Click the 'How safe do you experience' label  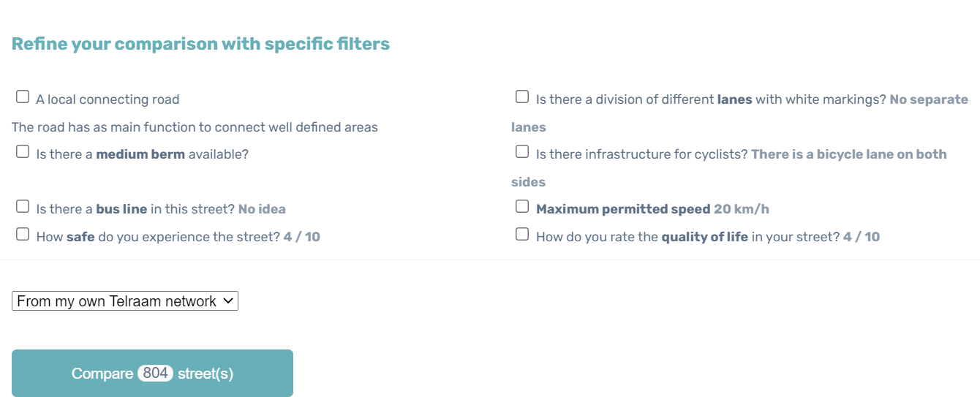click(158, 237)
